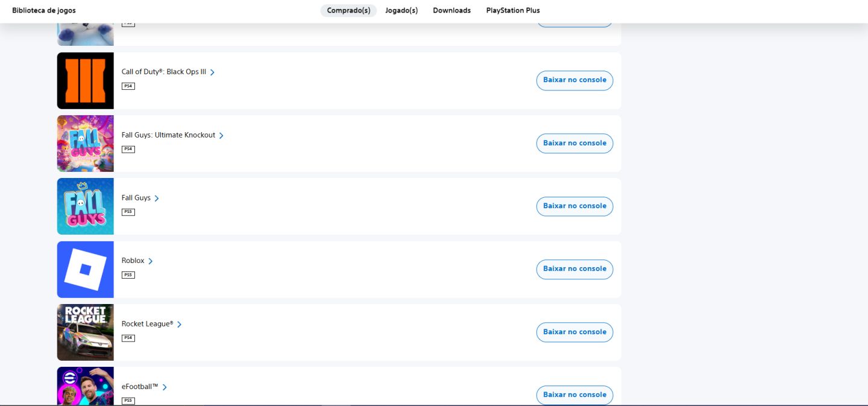The image size is (868, 406).
Task: Select the blue Fall Guys PS5 cover image
Action: coord(86,206)
